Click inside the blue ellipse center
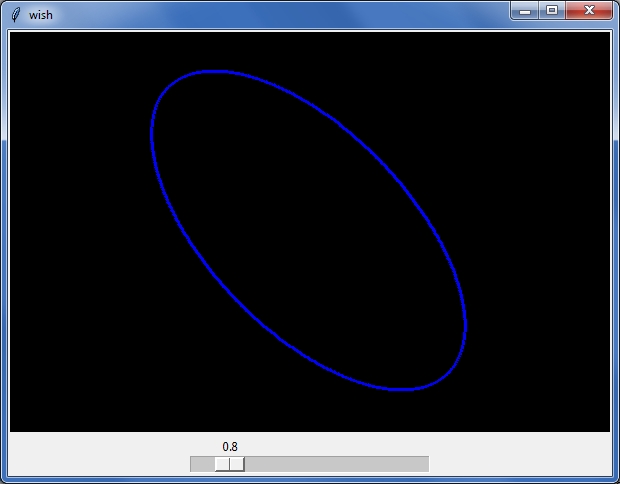 click(x=308, y=230)
